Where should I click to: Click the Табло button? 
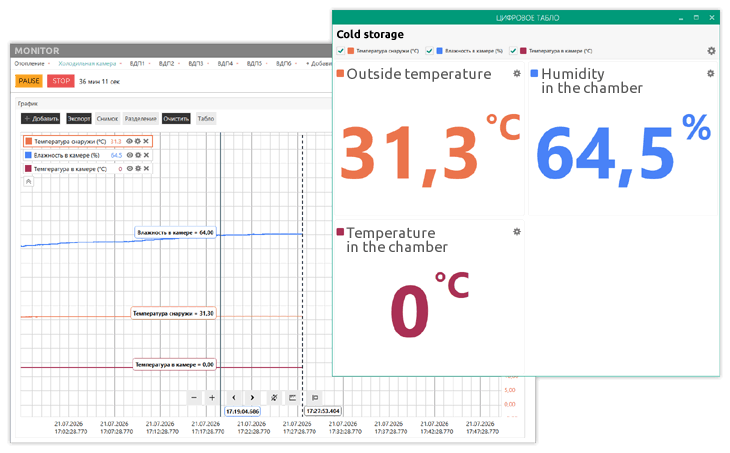coord(206,119)
